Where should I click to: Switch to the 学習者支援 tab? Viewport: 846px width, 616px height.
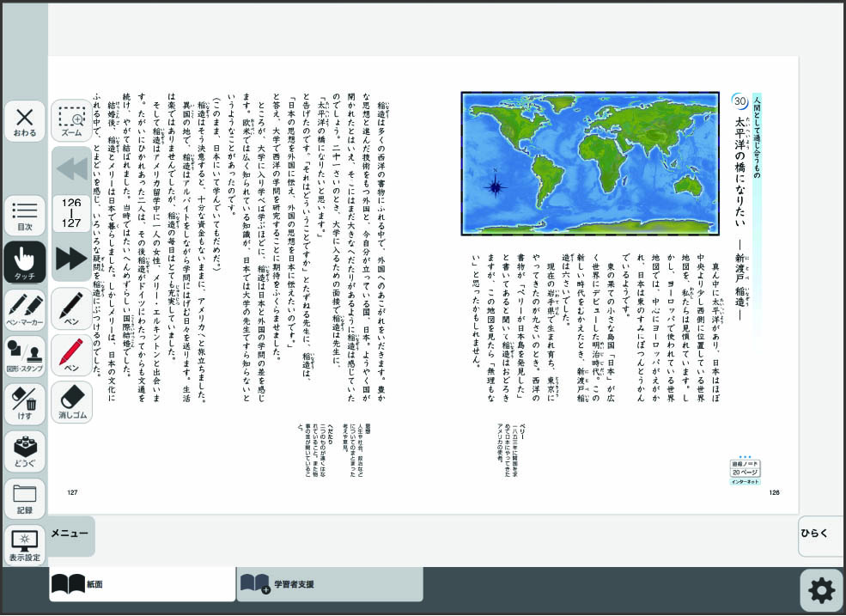coord(330,583)
